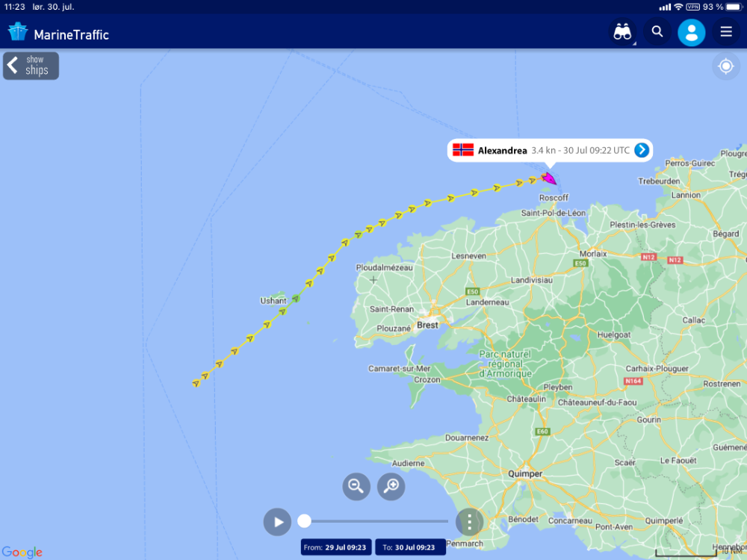This screenshot has height=560, width=747.
Task: Click the Parc naturel régional d'Armorique label
Action: [x=505, y=364]
